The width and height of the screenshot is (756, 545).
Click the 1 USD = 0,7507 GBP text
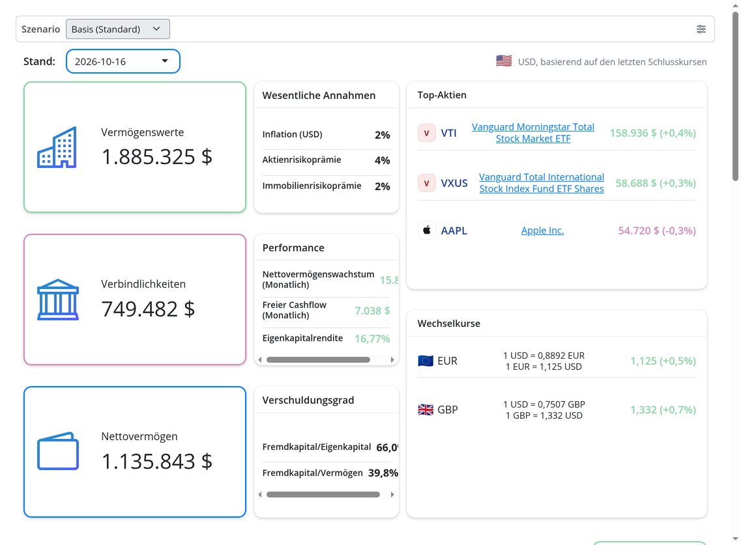(544, 404)
